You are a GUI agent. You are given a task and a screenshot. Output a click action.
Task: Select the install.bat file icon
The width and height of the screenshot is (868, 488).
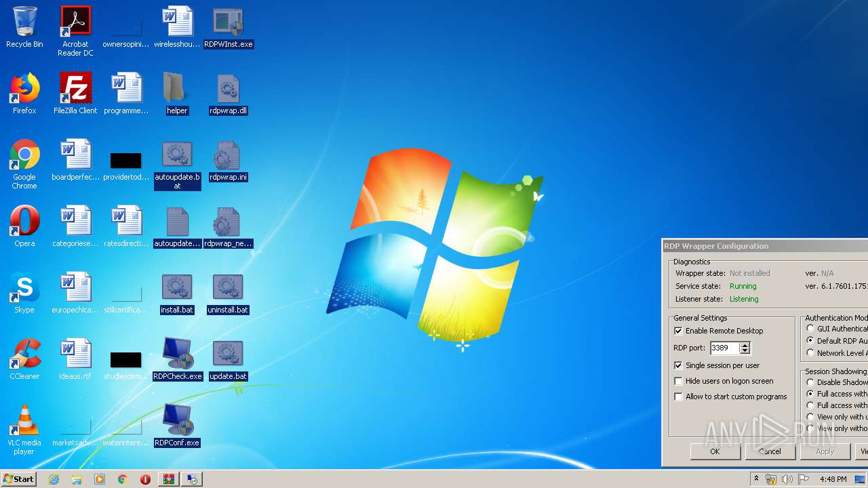coord(177,293)
